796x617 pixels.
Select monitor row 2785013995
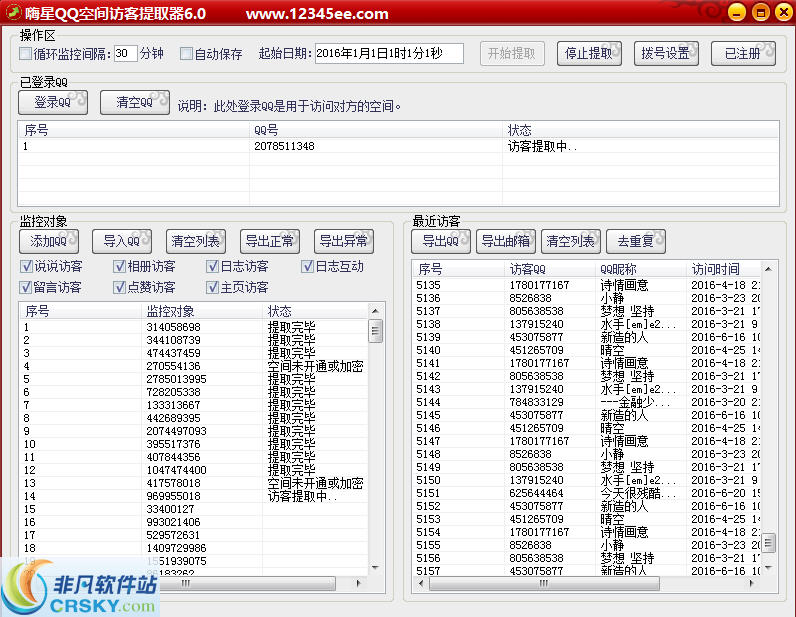pyautogui.click(x=193, y=379)
